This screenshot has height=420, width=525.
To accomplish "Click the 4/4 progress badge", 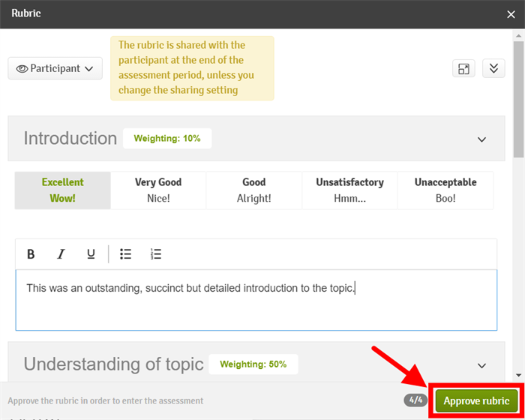I will click(x=417, y=401).
